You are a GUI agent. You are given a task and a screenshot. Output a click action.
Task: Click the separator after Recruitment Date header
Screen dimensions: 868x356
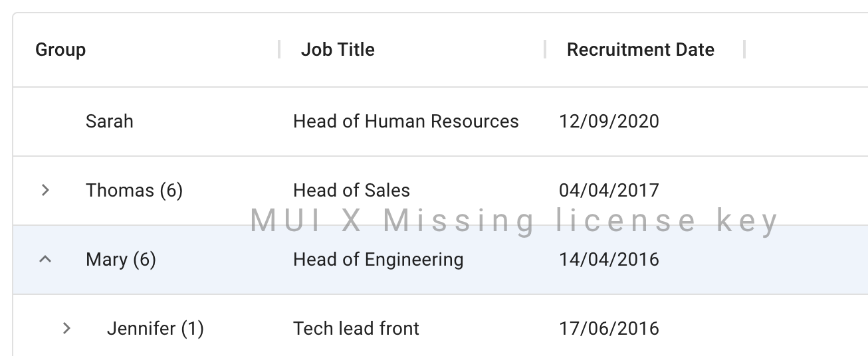point(744,50)
